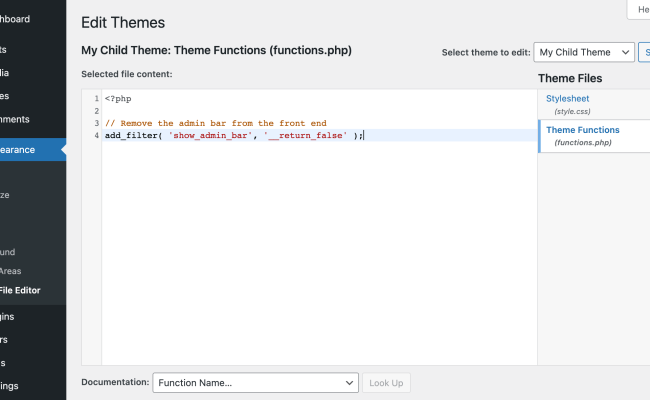This screenshot has width=650, height=400.
Task: Click the Help tab at top right
Action: point(640,10)
